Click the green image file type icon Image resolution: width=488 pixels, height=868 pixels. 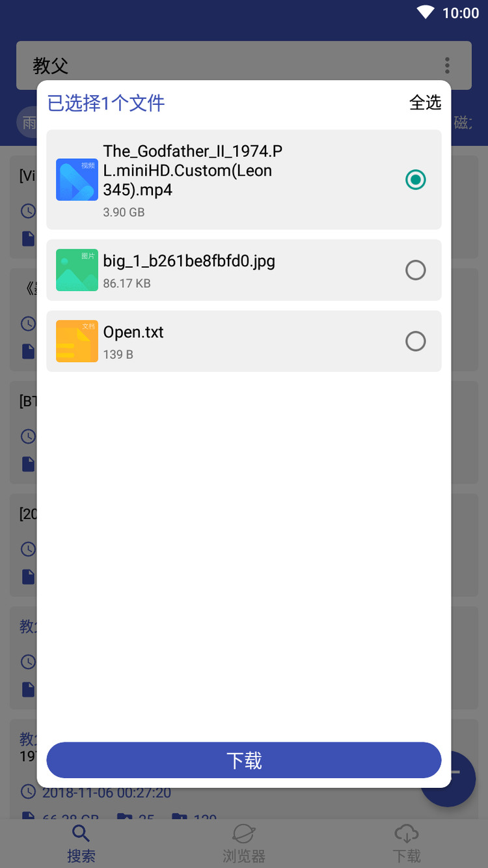click(x=77, y=270)
